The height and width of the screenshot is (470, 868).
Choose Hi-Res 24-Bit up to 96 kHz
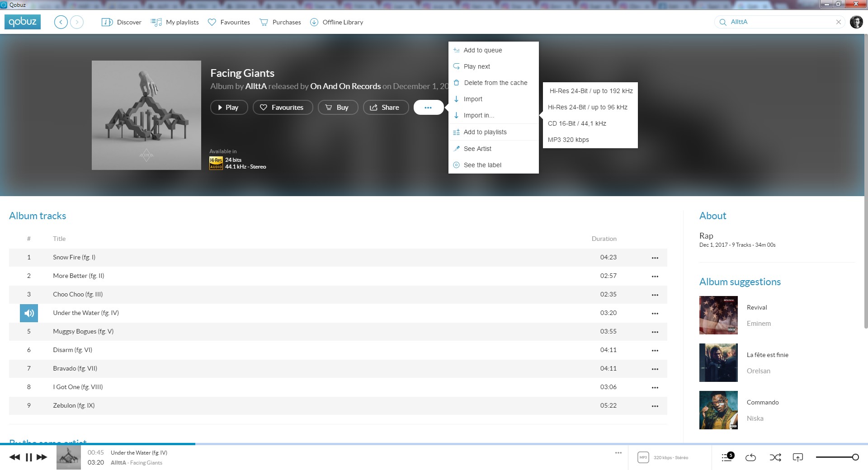[x=590, y=107]
